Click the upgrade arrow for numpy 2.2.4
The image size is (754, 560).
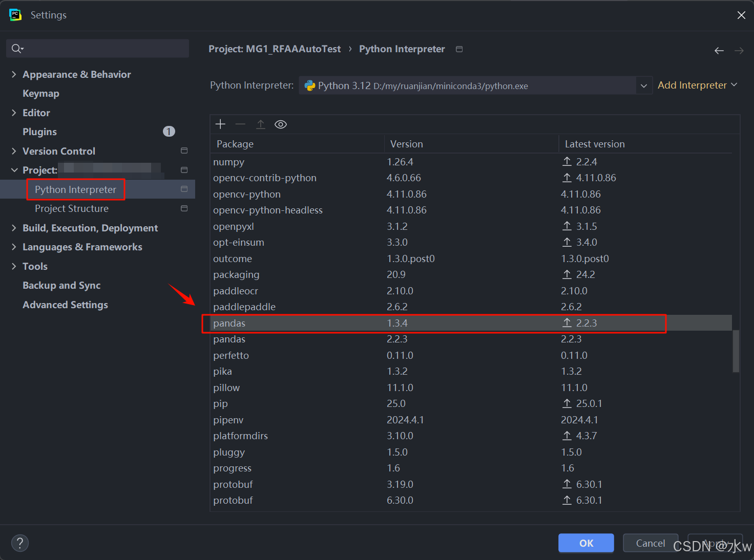pyautogui.click(x=567, y=162)
